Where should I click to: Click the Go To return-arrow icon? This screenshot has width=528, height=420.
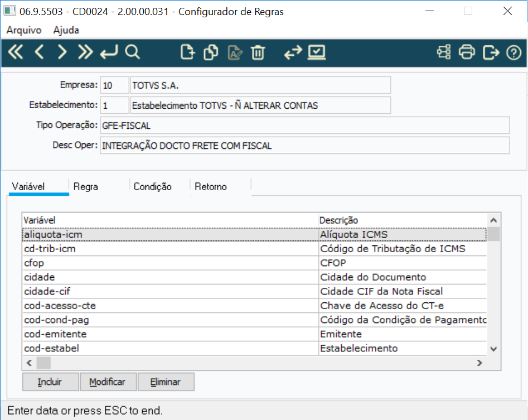(109, 52)
